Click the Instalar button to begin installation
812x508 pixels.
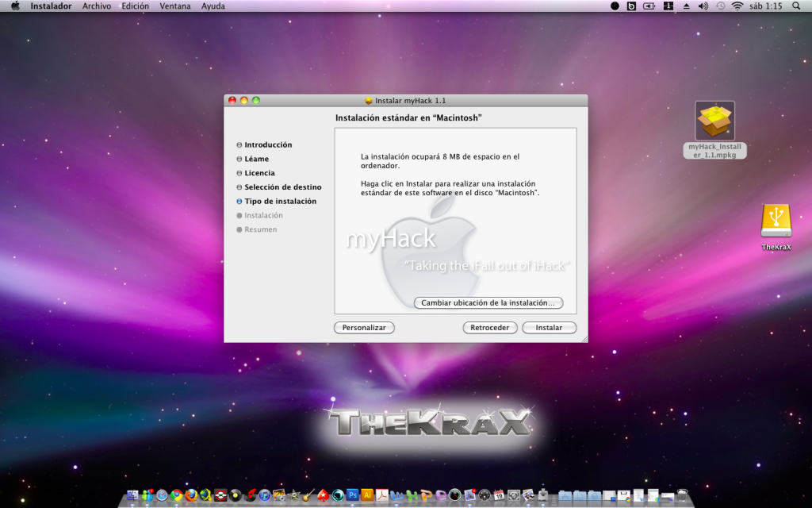click(x=549, y=328)
